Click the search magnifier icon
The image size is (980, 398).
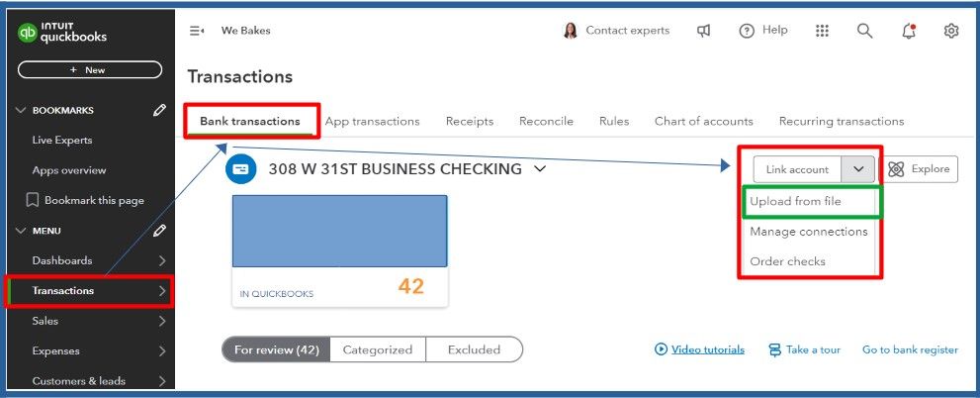pos(865,31)
